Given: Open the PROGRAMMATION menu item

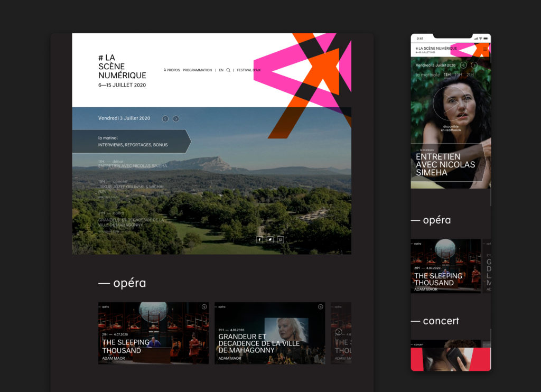Looking at the screenshot, I should click(x=198, y=70).
